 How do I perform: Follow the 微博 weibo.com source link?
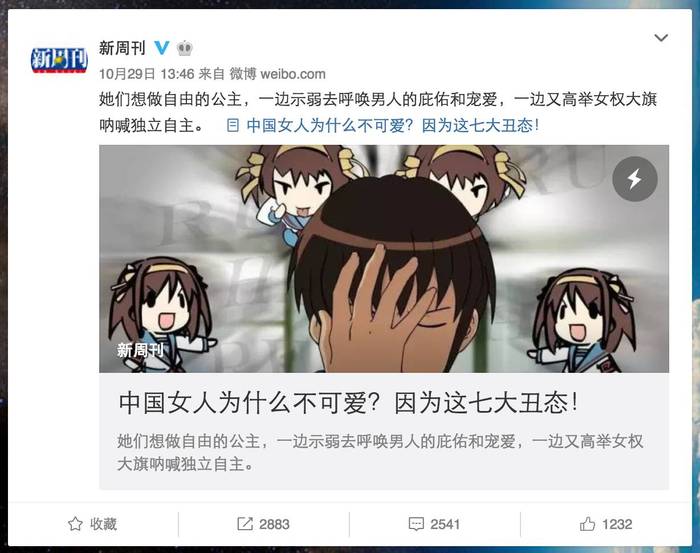click(277, 74)
